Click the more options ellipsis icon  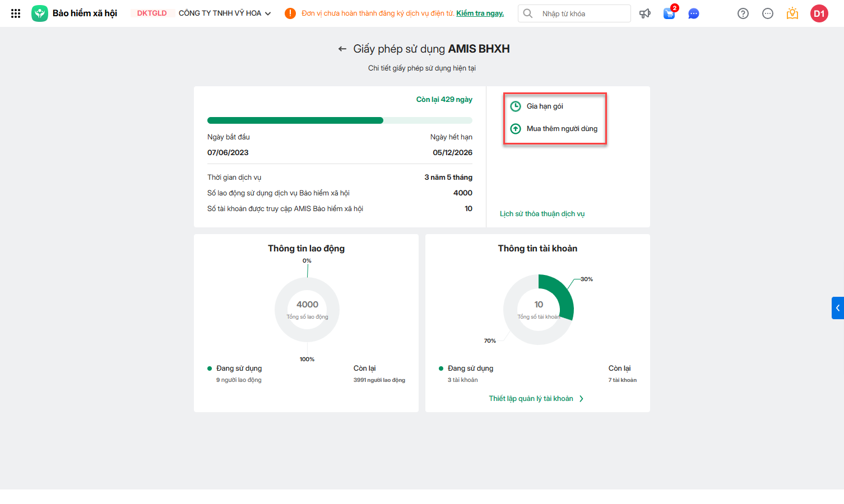click(767, 13)
